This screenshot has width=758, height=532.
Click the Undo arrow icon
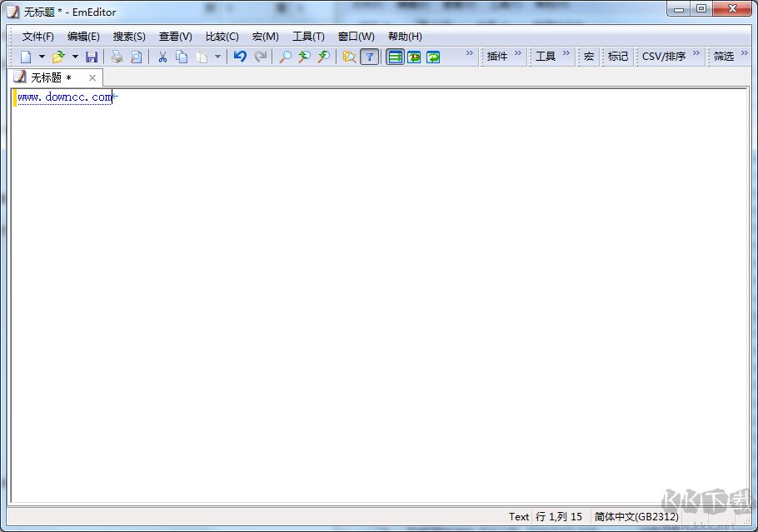240,57
